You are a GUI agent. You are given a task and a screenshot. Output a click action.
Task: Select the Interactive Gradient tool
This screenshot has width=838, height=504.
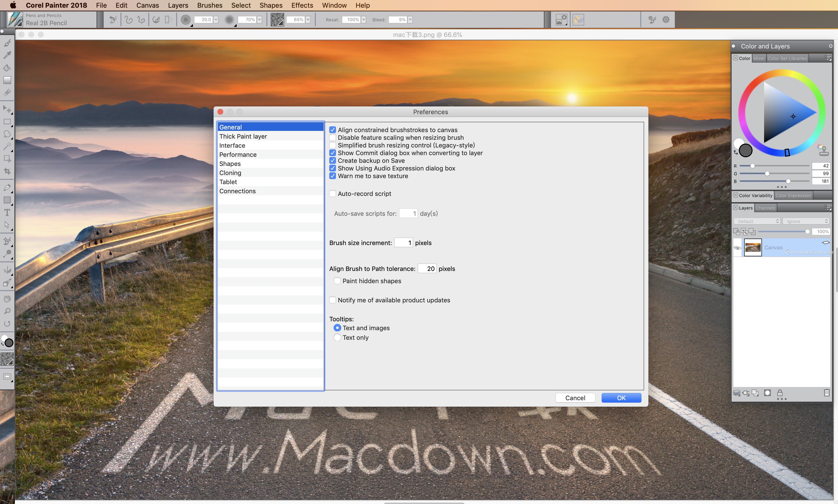point(7,80)
